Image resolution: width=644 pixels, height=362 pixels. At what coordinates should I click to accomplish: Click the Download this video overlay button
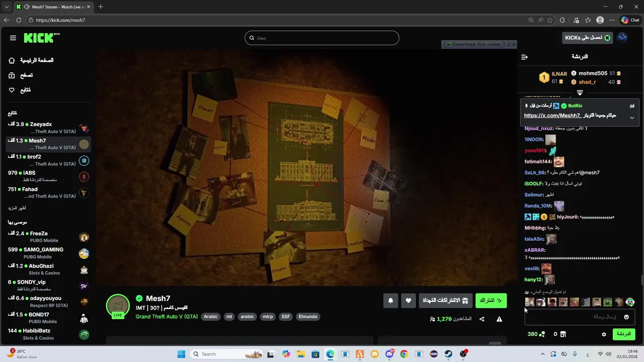click(473, 44)
